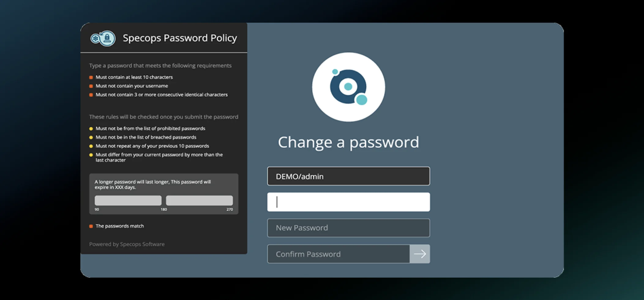Select rule about differing from current password

159,157
